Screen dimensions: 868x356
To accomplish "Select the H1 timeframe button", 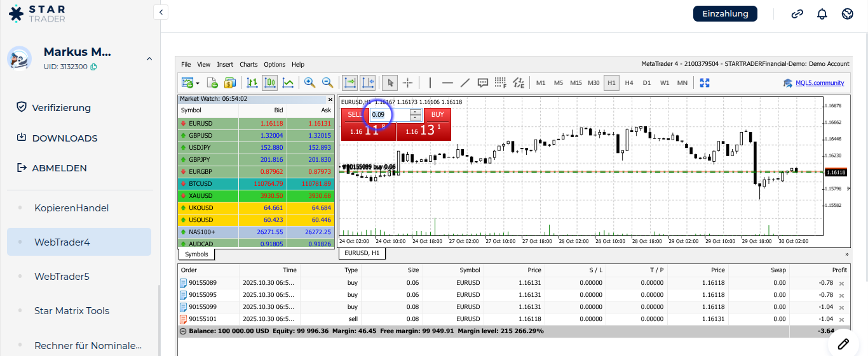I will click(611, 82).
